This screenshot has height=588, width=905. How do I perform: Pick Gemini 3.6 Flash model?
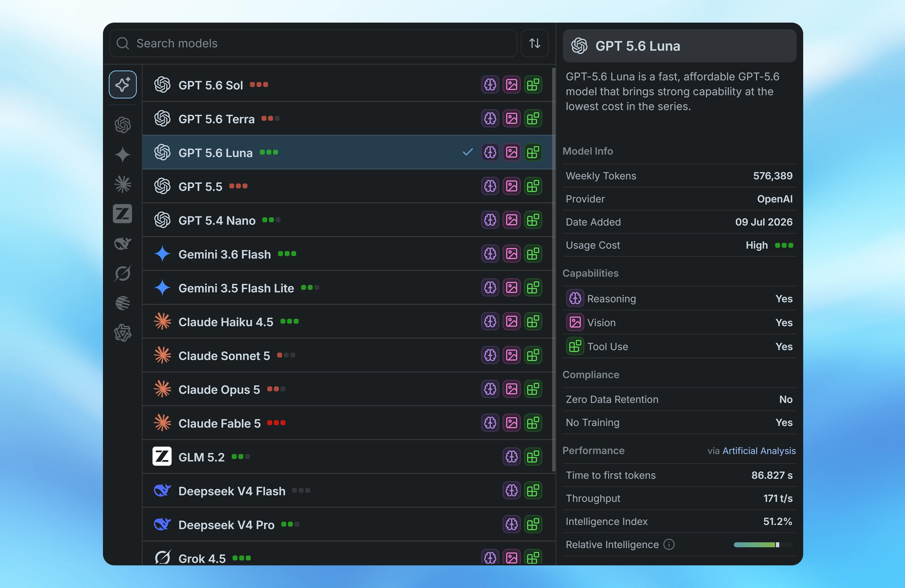click(x=348, y=254)
